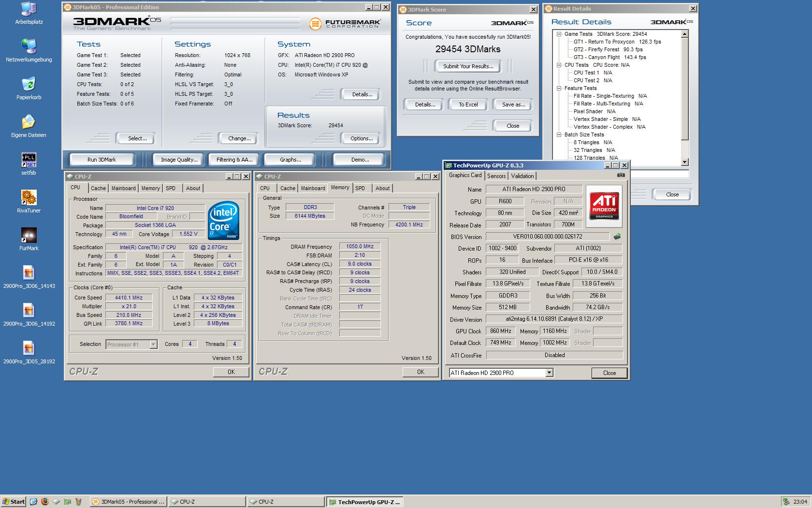This screenshot has width=812, height=508.
Task: Click the Pixel Shader result row
Action: coord(594,111)
